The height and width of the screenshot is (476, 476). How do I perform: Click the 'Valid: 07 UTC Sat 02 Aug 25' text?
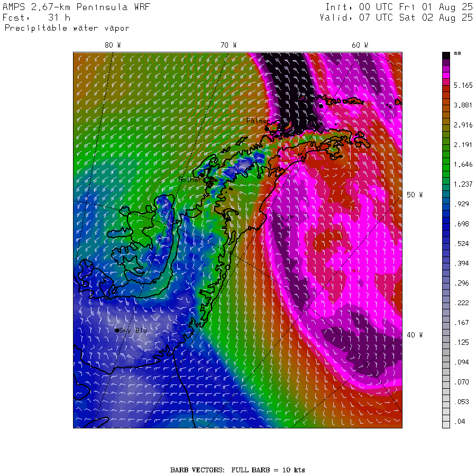396,17
